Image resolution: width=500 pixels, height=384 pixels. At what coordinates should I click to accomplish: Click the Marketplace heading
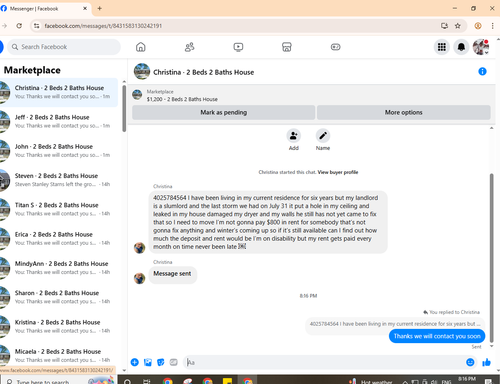coord(32,70)
